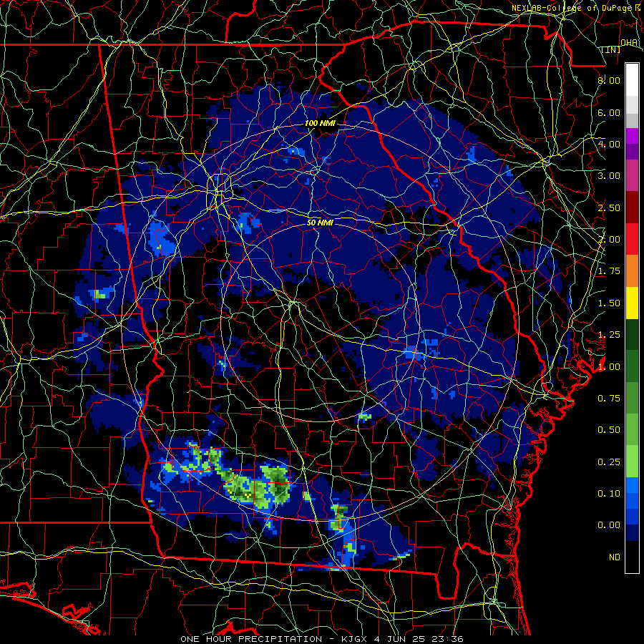Pick the magenta swatch beside 4.00
The image size is (644, 644).
click(632, 136)
